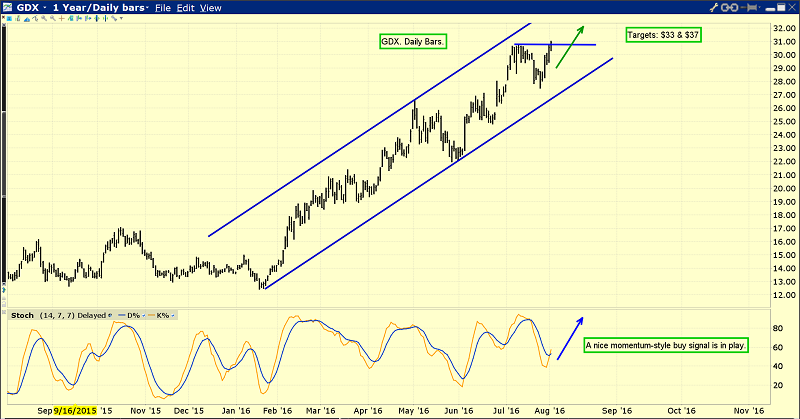Viewport: 800px width, 419px height.
Task: Click the green upward arrow on chart
Action: click(x=571, y=48)
